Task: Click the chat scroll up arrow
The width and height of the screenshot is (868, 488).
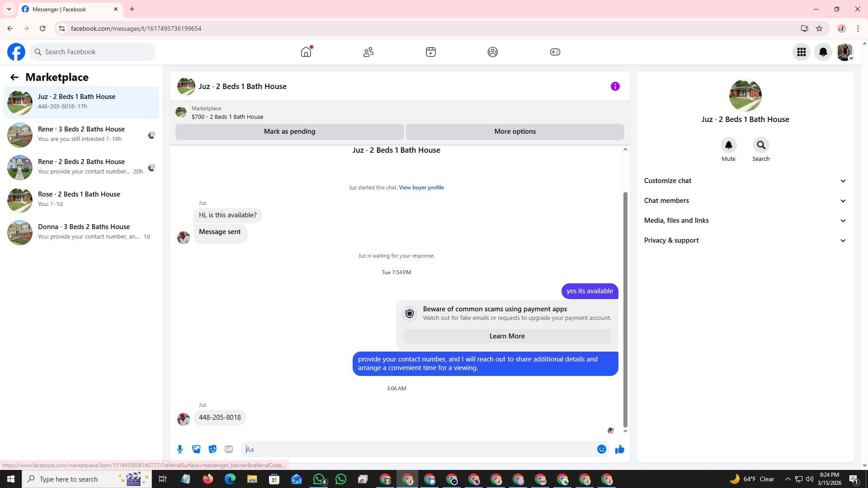Action: click(625, 149)
